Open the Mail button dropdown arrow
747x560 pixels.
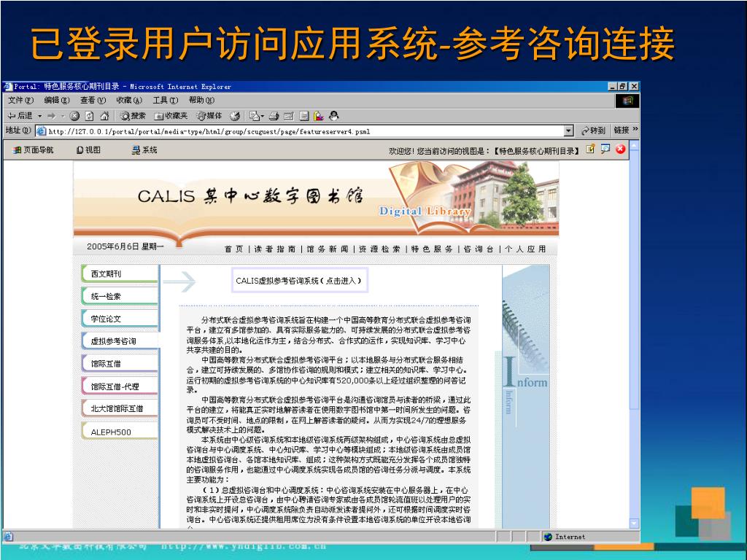[263, 116]
